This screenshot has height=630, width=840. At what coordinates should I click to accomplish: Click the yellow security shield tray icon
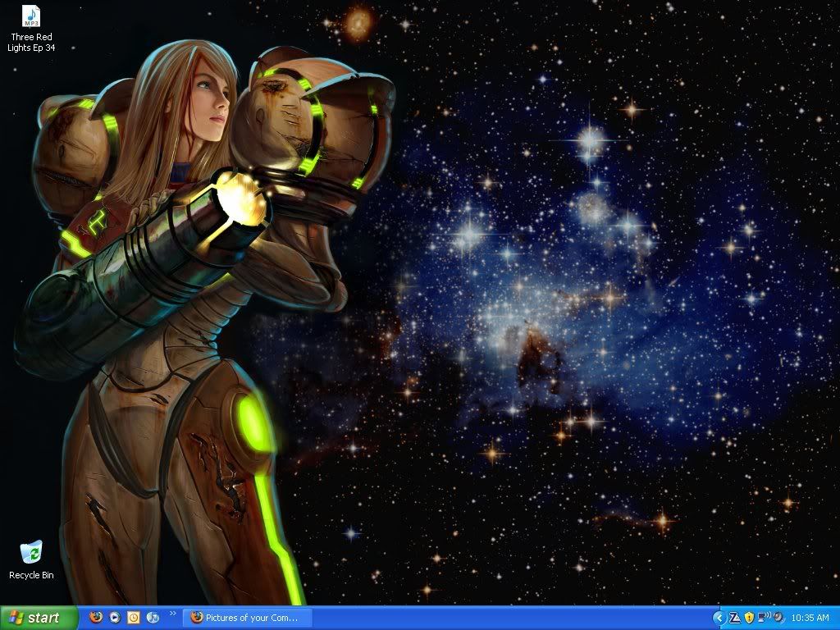pos(749,618)
